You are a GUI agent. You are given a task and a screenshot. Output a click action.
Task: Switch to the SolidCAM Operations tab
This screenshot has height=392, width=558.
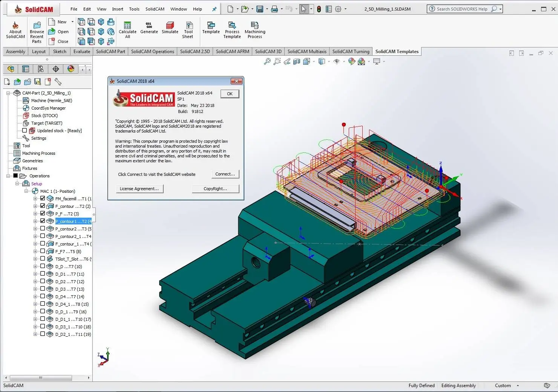[x=153, y=52]
